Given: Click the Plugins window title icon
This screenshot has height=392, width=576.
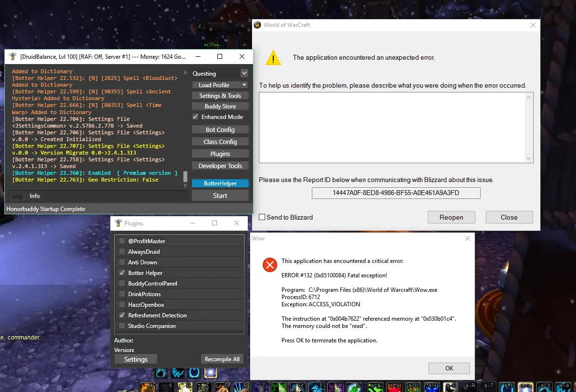Looking at the screenshot, I should (118, 223).
